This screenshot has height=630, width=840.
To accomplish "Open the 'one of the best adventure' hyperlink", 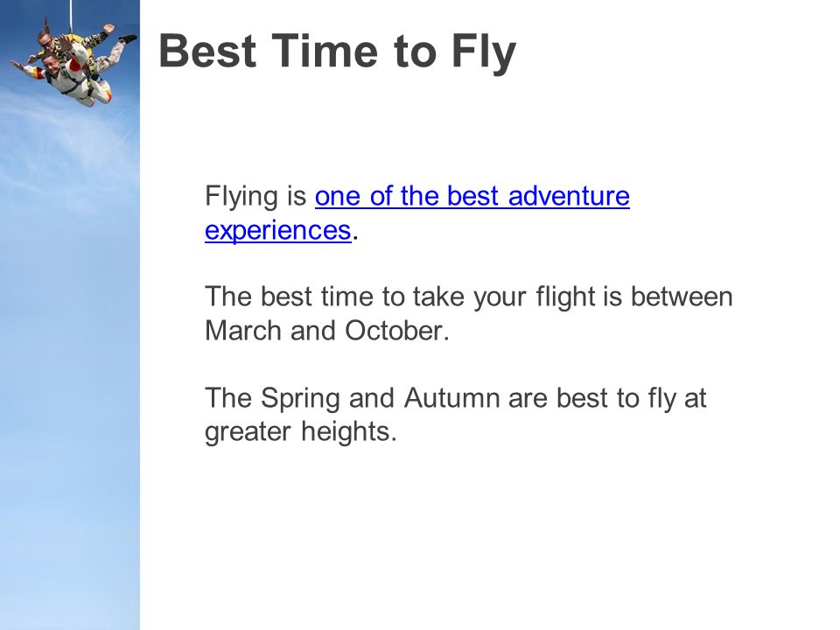I will tap(472, 196).
